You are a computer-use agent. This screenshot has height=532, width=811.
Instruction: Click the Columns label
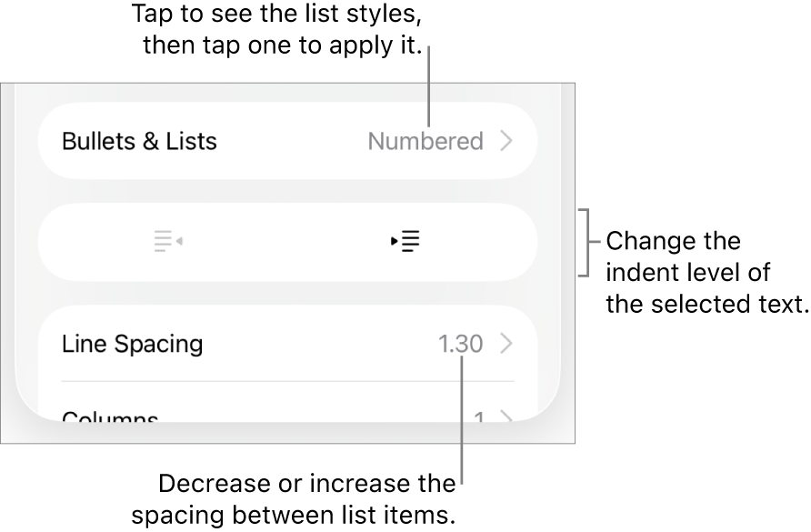(109, 417)
